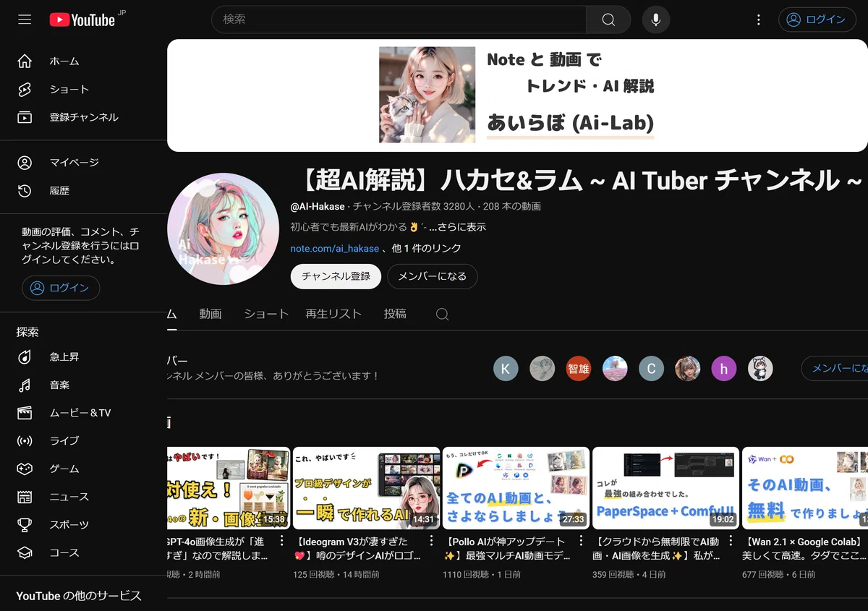
Task: Click the YouTube logo
Action: pyautogui.click(x=82, y=20)
